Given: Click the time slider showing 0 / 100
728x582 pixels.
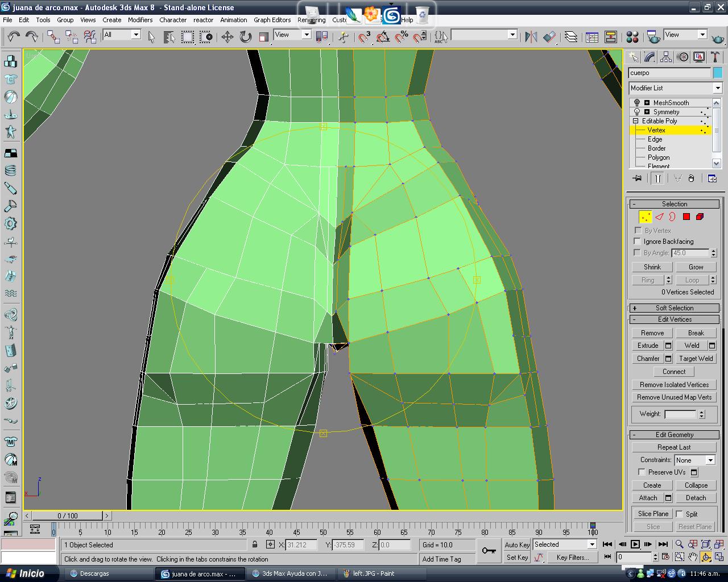Looking at the screenshot, I should coord(68,516).
